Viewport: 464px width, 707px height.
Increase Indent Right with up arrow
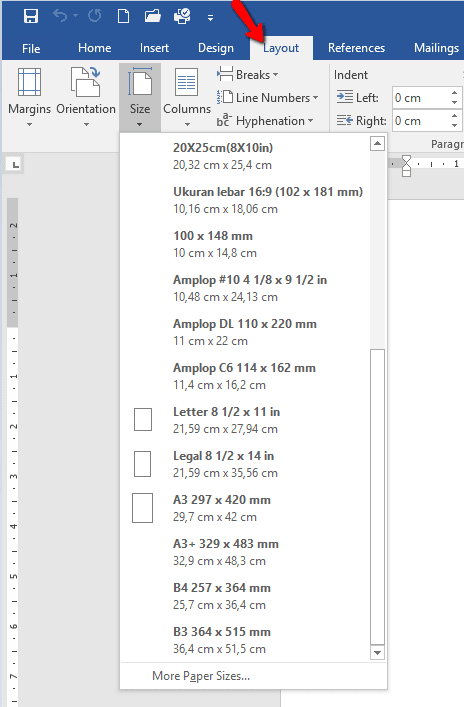(x=455, y=116)
